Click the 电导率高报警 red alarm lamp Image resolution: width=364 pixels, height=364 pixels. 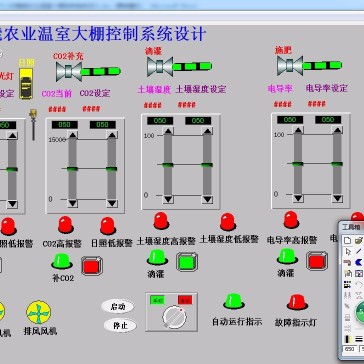point(291,220)
